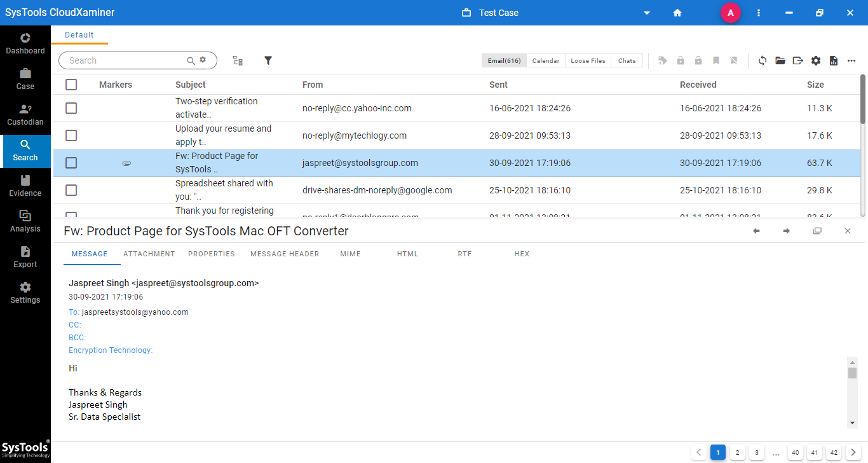Check the 'Fw: Product Page' email row
868x463 pixels.
[x=71, y=163]
